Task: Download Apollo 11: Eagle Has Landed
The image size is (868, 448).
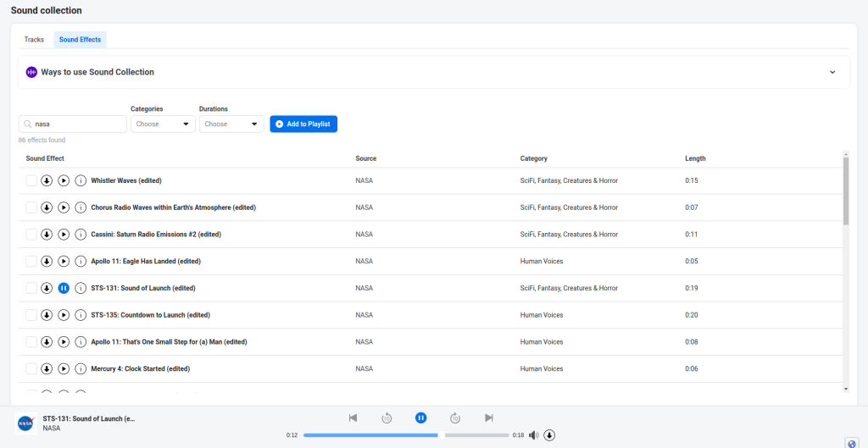Action: (x=47, y=261)
